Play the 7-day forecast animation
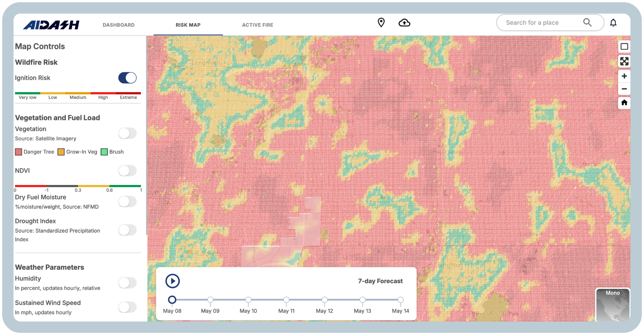This screenshot has height=335, width=644. point(172,281)
